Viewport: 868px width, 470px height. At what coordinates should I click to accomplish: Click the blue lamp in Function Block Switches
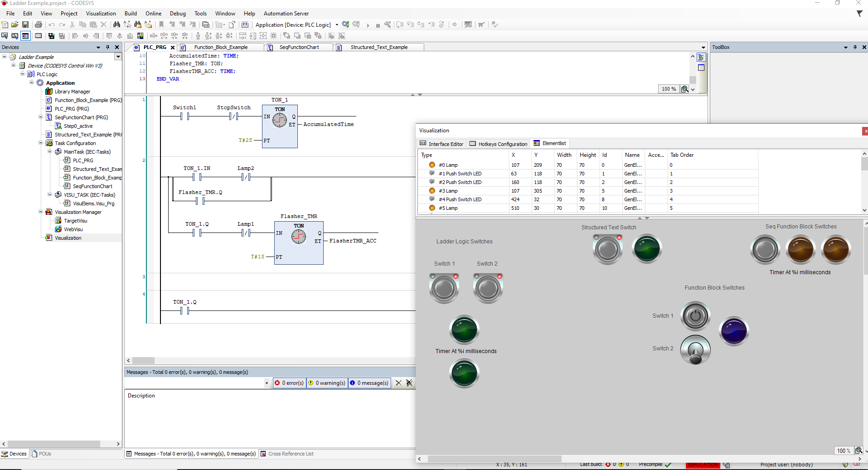(x=734, y=331)
